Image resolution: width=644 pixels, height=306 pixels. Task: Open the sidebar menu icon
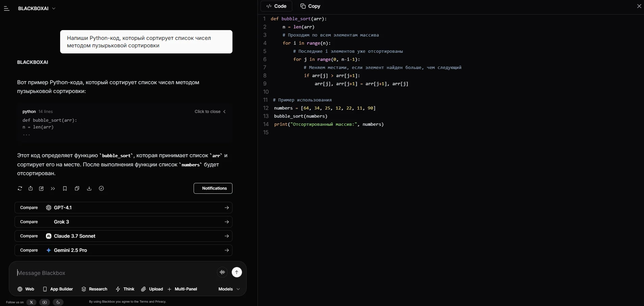[6, 8]
